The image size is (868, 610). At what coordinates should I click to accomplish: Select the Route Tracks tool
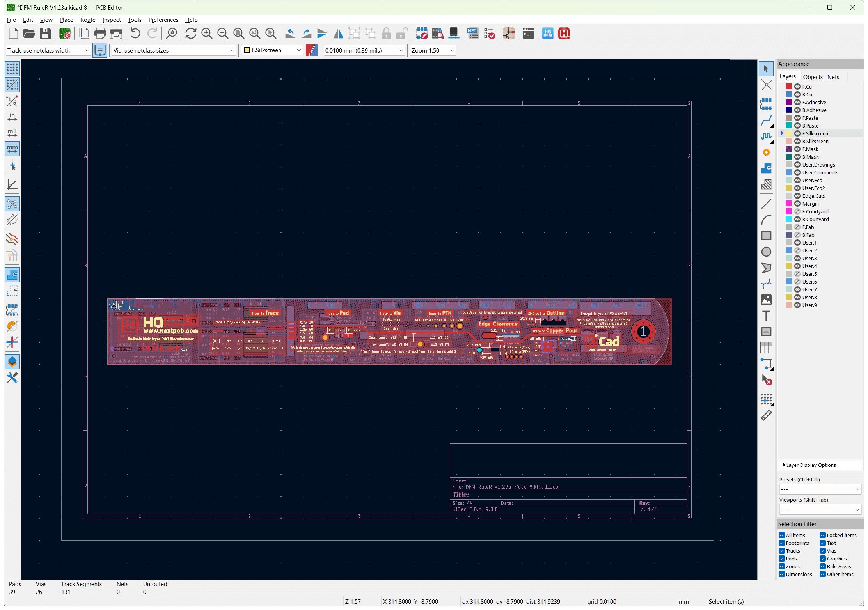tap(766, 121)
